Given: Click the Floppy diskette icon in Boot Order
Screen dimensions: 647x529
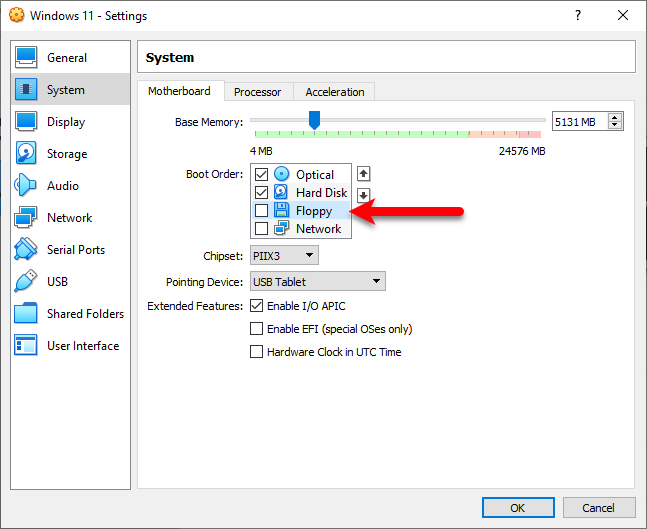Looking at the screenshot, I should 281,210.
